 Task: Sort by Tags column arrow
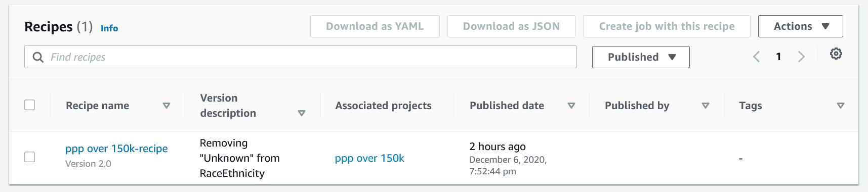point(841,106)
